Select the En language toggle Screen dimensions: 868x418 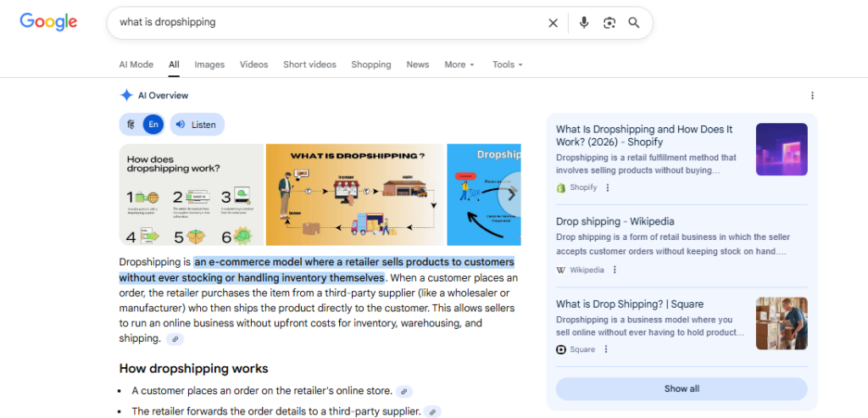click(153, 125)
